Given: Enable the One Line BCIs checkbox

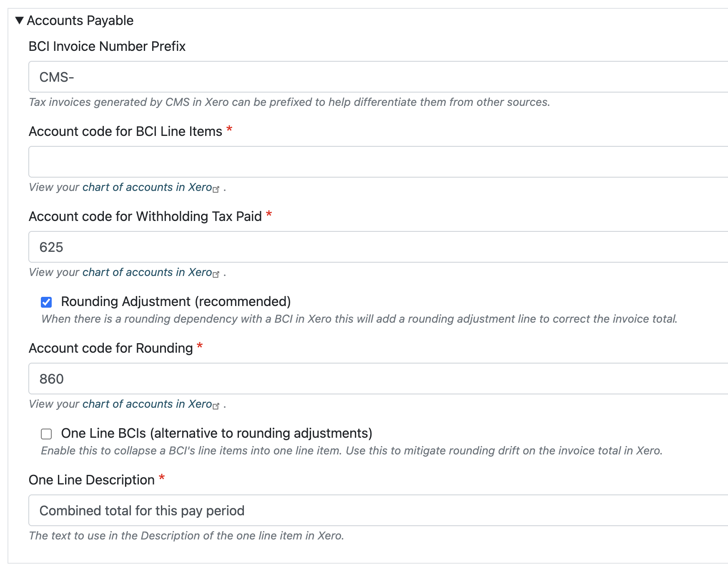Looking at the screenshot, I should click(x=45, y=434).
